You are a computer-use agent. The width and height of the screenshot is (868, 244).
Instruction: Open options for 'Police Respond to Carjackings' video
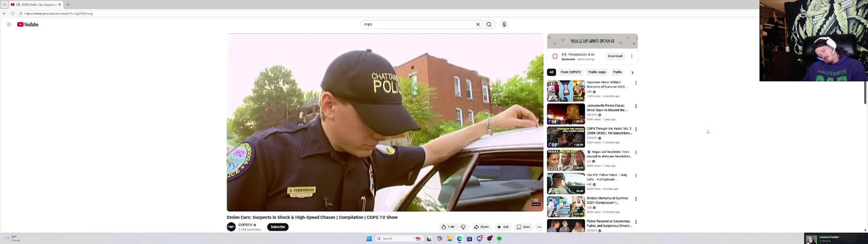point(636,222)
